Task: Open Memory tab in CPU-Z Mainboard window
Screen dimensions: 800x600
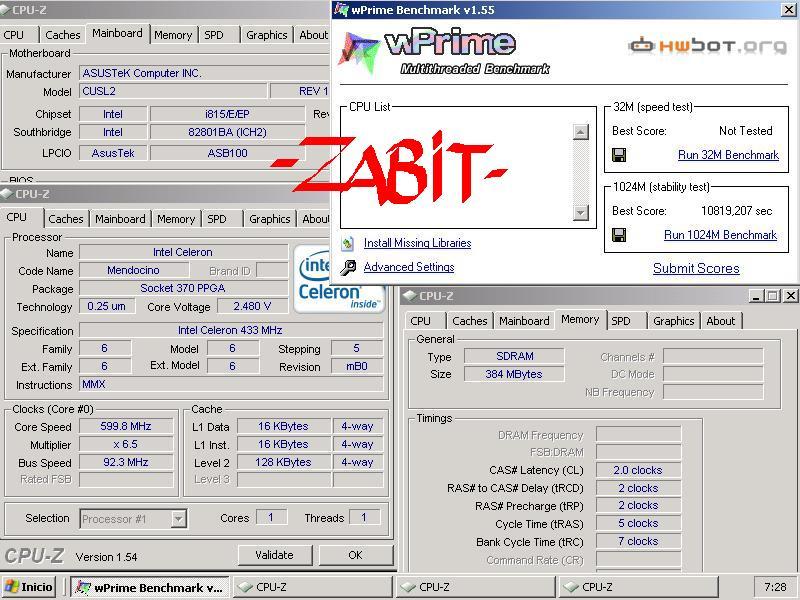Action: [173, 35]
